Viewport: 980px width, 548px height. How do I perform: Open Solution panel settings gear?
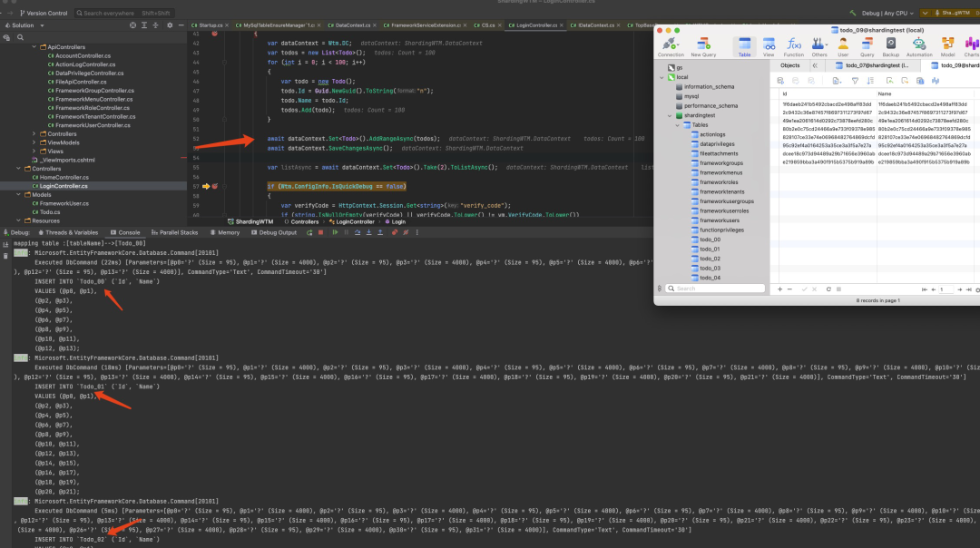(x=170, y=25)
